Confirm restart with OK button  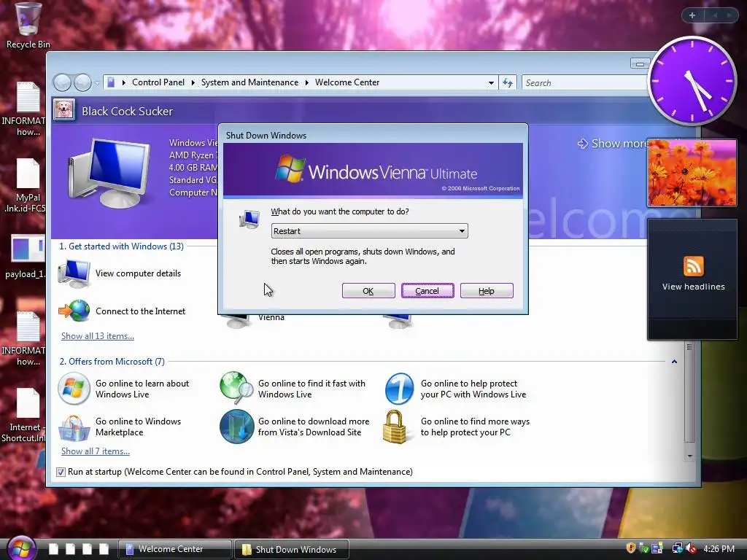(368, 291)
